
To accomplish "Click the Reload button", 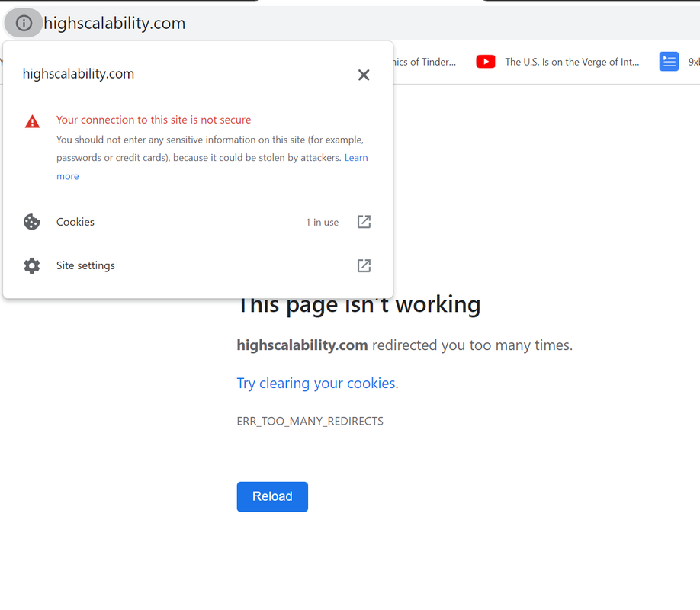I will tap(272, 496).
